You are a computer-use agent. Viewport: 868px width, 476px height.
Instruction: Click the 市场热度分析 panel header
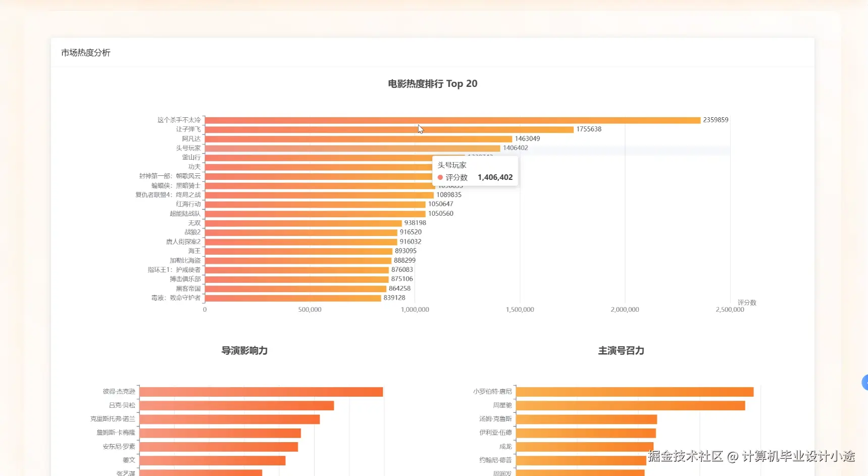(x=85, y=53)
